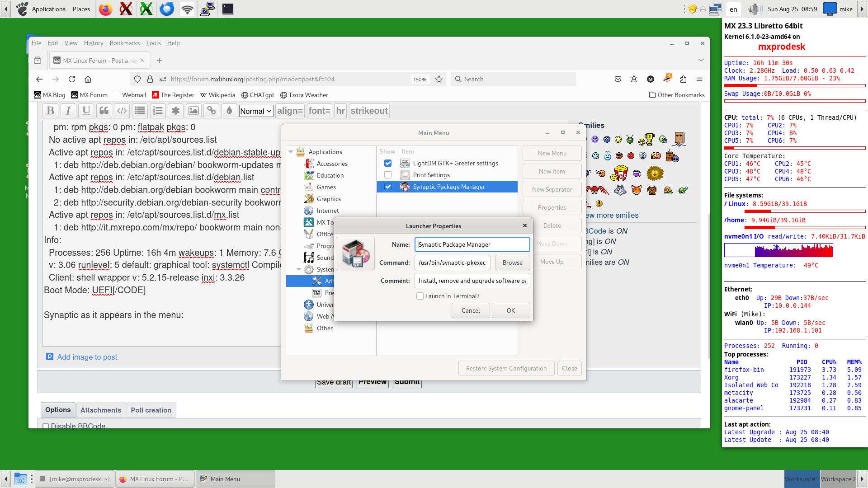This screenshot has height=488, width=868.
Task: Insert a code block with the </> icon
Action: pyautogui.click(x=121, y=111)
